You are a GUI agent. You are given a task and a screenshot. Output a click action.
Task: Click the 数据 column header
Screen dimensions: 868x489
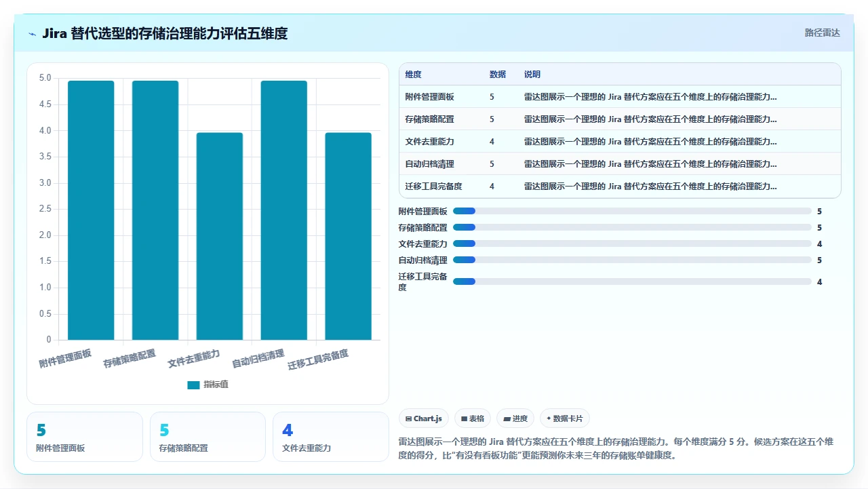(498, 75)
